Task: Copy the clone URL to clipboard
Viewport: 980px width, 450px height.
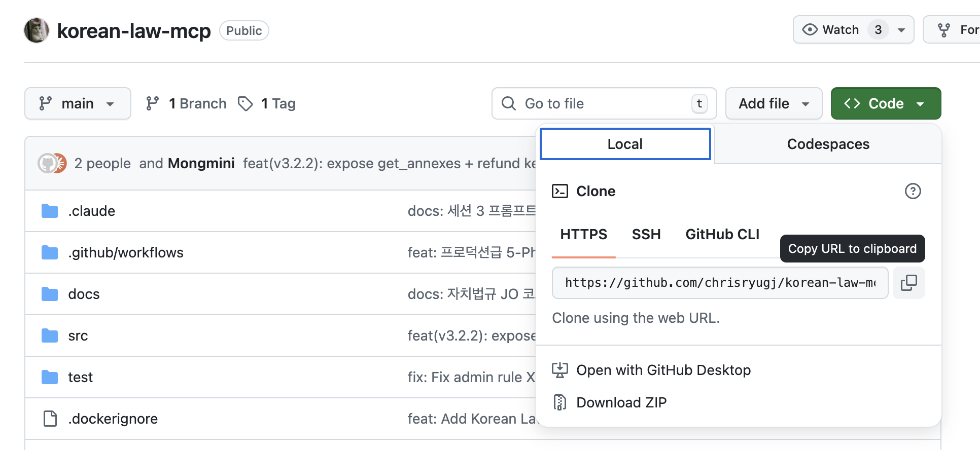Action: click(x=908, y=283)
